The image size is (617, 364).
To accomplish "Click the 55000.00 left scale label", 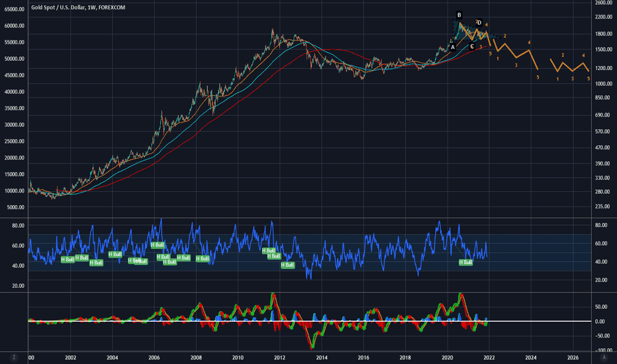I will pos(14,42).
